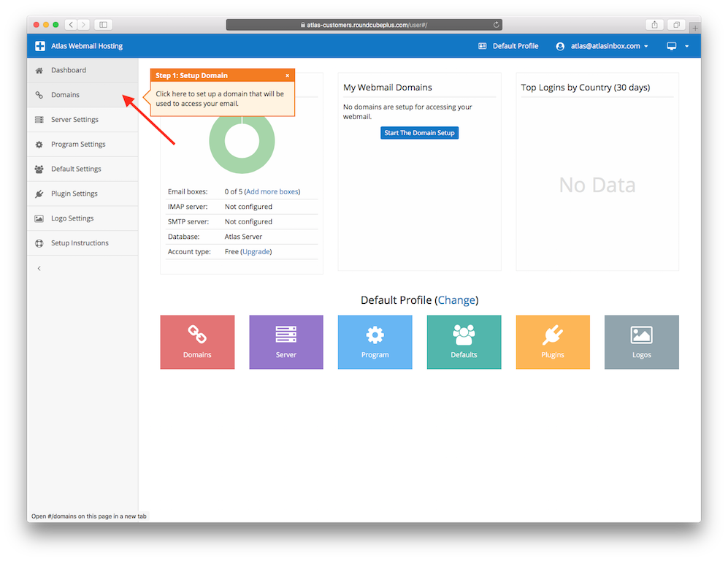The width and height of the screenshot is (728, 561).
Task: Click the Default Profile ID card icon
Action: (x=483, y=46)
